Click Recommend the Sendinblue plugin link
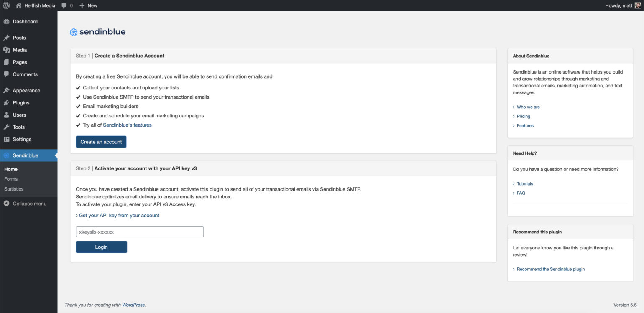The width and height of the screenshot is (644, 313). pos(551,269)
